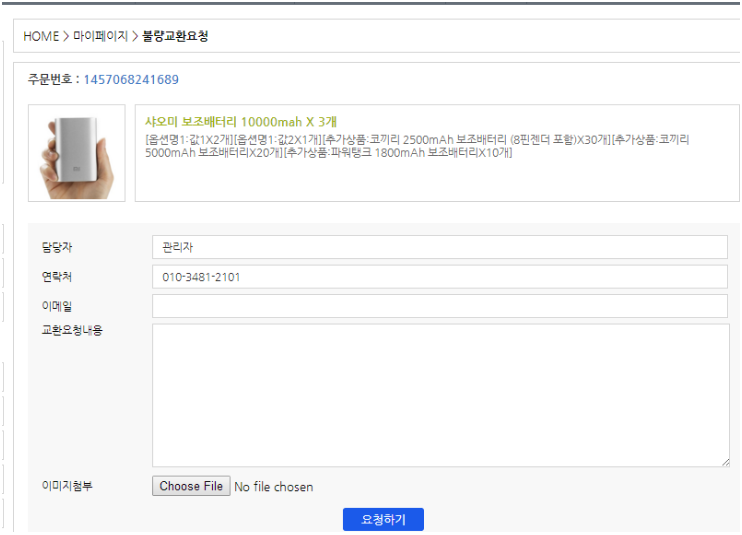Screen dimensions: 742x535
Task: Click the 이미지첨부 label
Action: pyautogui.click(x=66, y=486)
